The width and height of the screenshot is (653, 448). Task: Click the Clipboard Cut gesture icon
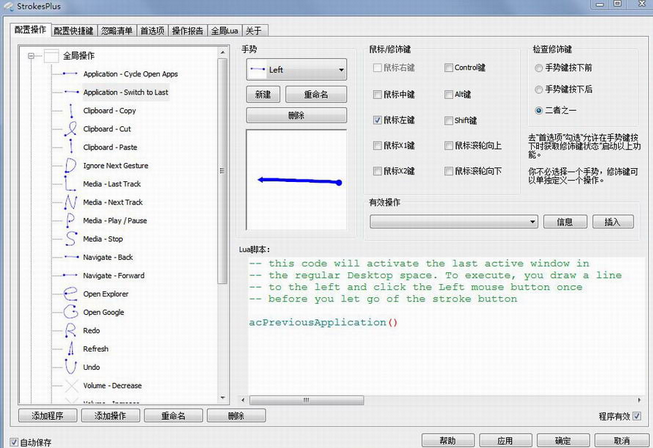click(x=71, y=129)
